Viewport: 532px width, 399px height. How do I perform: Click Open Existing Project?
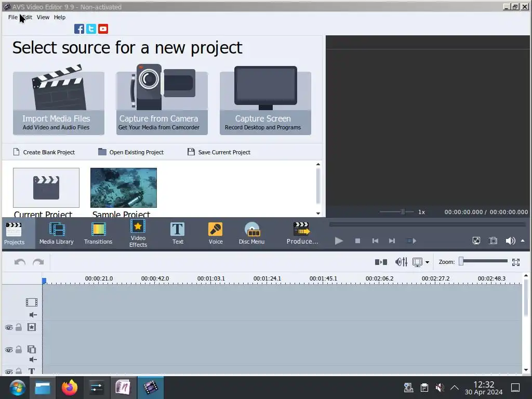pyautogui.click(x=131, y=152)
